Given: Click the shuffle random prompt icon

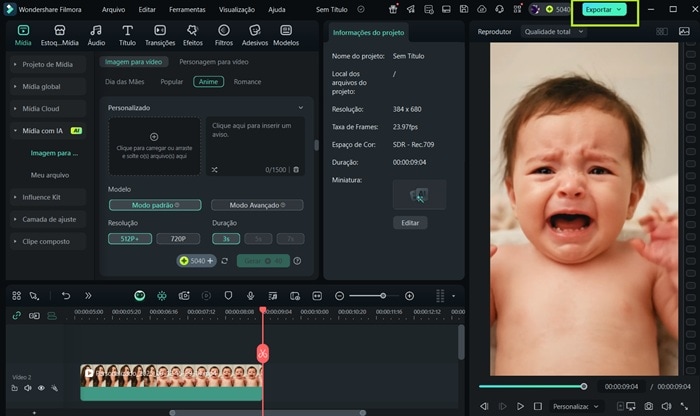Looking at the screenshot, I should (215, 170).
